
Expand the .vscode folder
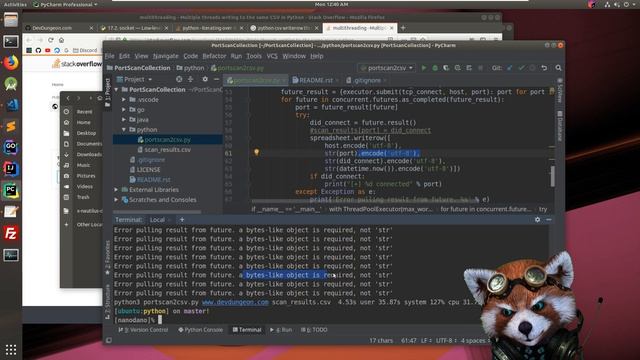(124, 99)
